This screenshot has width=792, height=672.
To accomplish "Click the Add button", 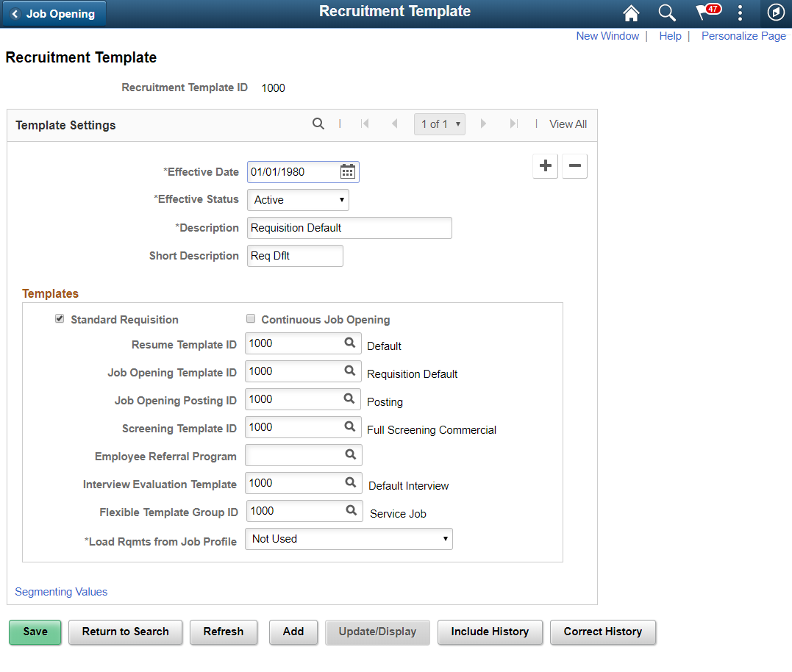I will [x=293, y=632].
